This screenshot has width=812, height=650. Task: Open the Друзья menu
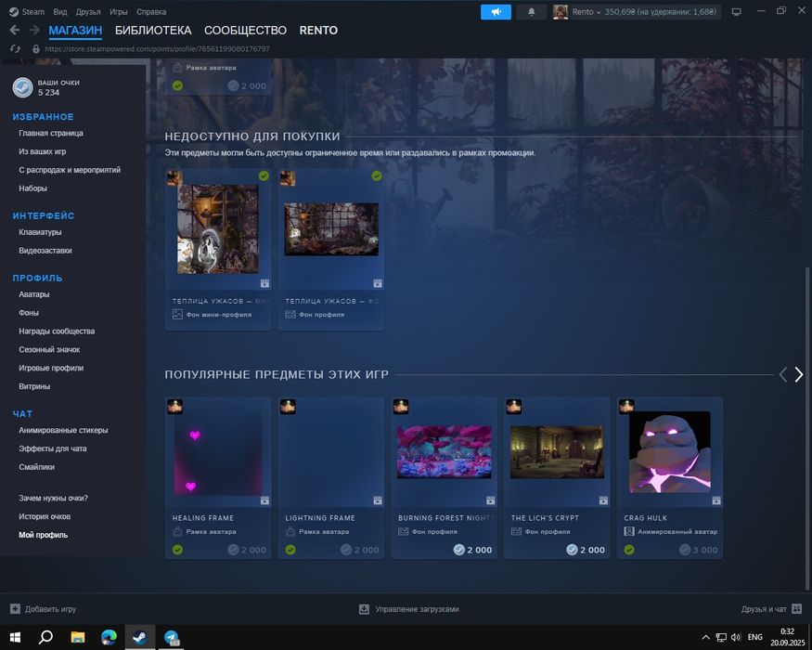pyautogui.click(x=88, y=11)
